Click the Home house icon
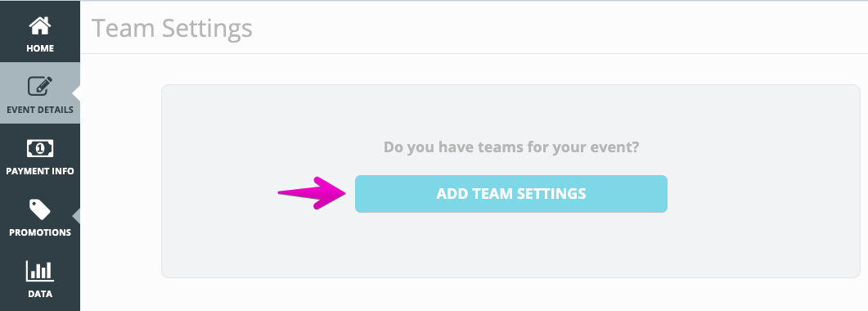 click(x=40, y=25)
